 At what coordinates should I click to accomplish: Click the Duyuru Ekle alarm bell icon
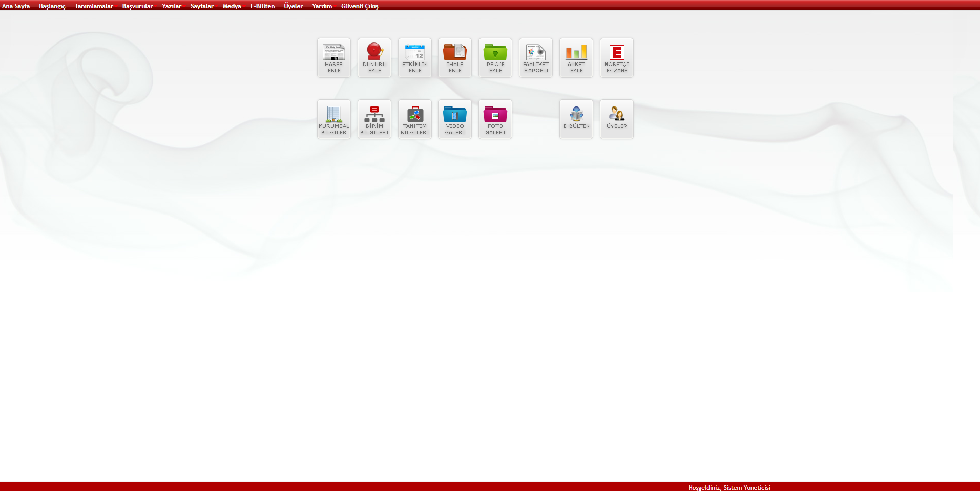point(374,57)
